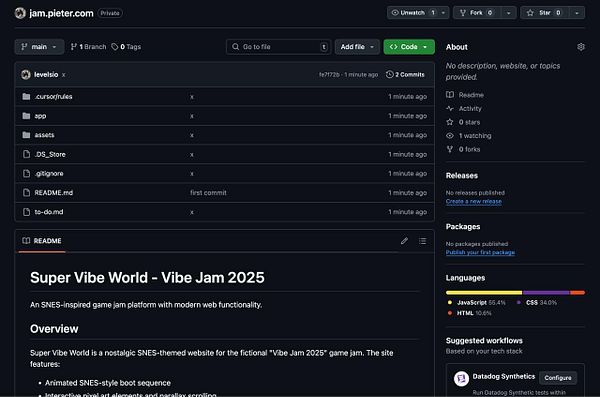Click the Datadog Synthetics logo
This screenshot has height=397, width=600.
pos(461,379)
